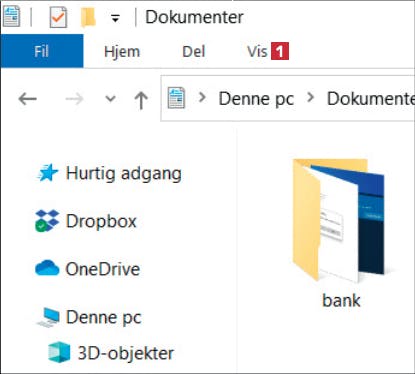Click the forward navigation arrow
Viewport: 415px width, 374px height.
[74, 99]
